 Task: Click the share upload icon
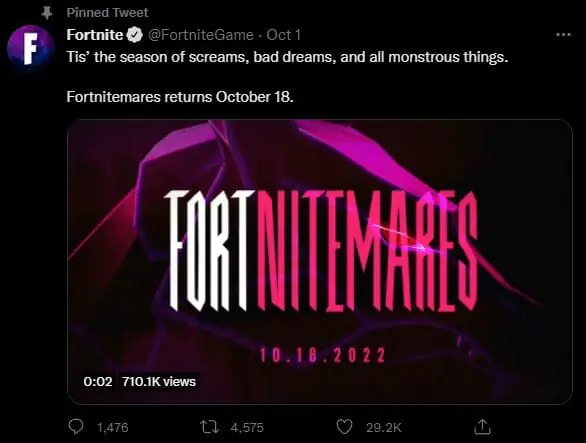(x=482, y=427)
